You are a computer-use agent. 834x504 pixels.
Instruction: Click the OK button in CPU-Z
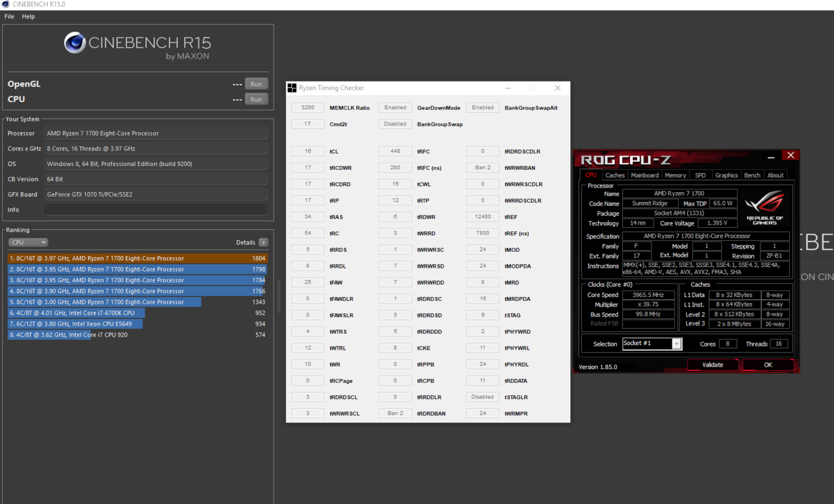768,365
